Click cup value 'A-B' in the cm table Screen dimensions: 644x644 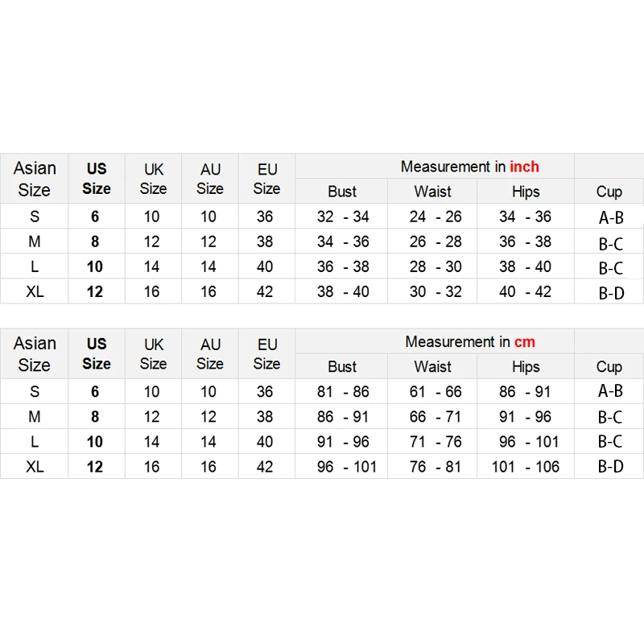click(611, 391)
